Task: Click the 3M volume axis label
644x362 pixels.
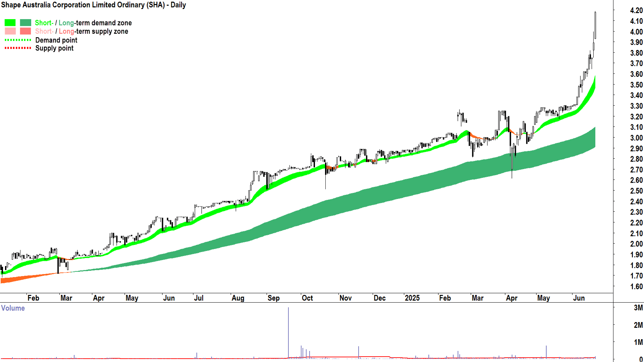Action: pos(638,308)
